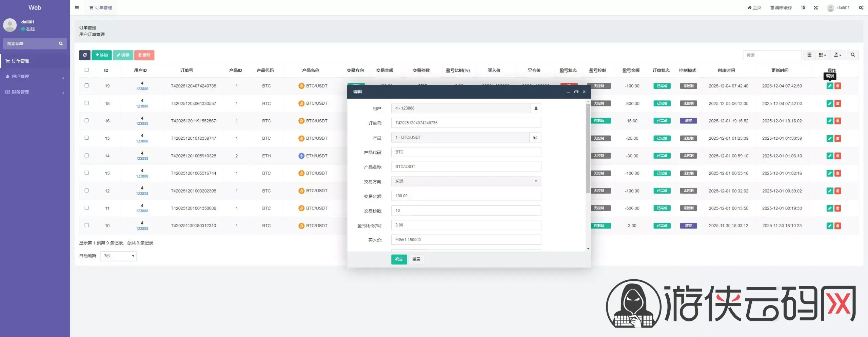Click the green edit icon for order 16
Image resolution: width=868 pixels, height=337 pixels.
(x=829, y=121)
